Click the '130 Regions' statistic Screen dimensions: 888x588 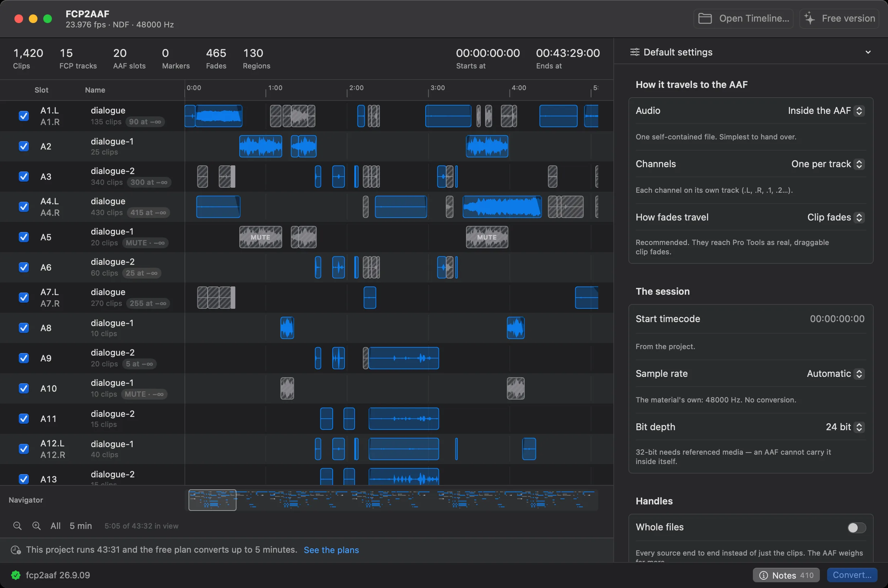(x=257, y=58)
